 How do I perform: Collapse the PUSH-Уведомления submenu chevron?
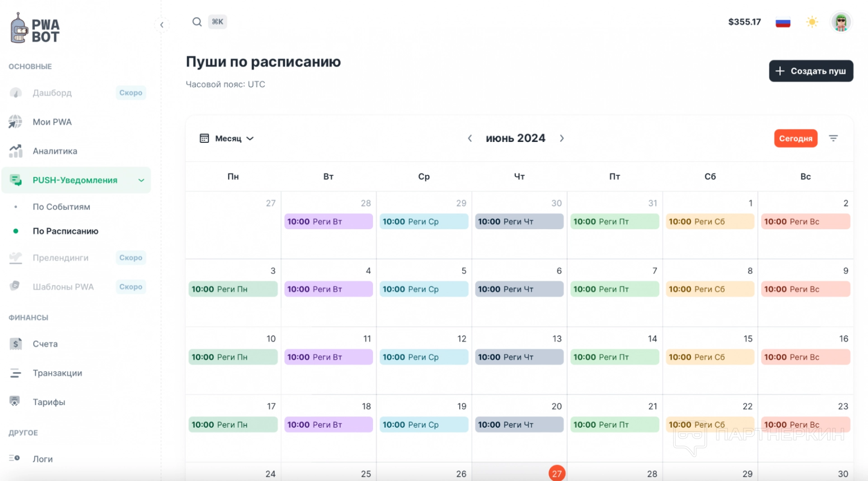point(141,180)
